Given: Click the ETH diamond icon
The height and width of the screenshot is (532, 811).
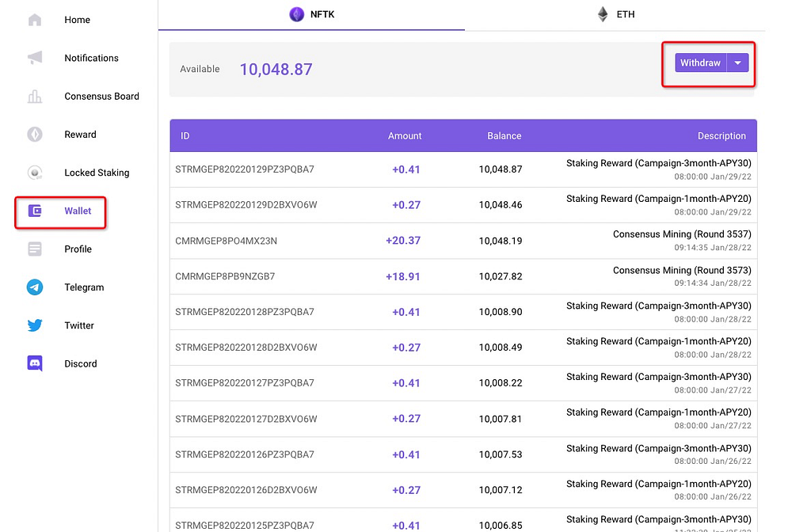Looking at the screenshot, I should 603,14.
